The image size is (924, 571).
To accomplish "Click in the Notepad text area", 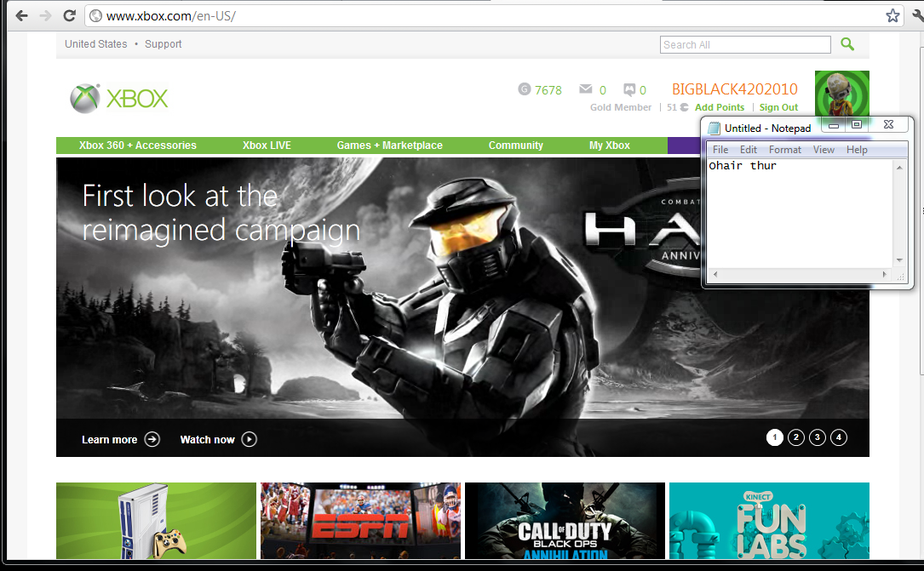I will pos(801,214).
